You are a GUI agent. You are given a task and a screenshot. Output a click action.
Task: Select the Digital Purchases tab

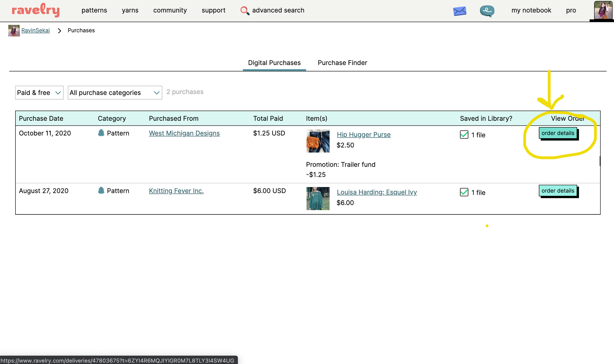pyautogui.click(x=274, y=63)
